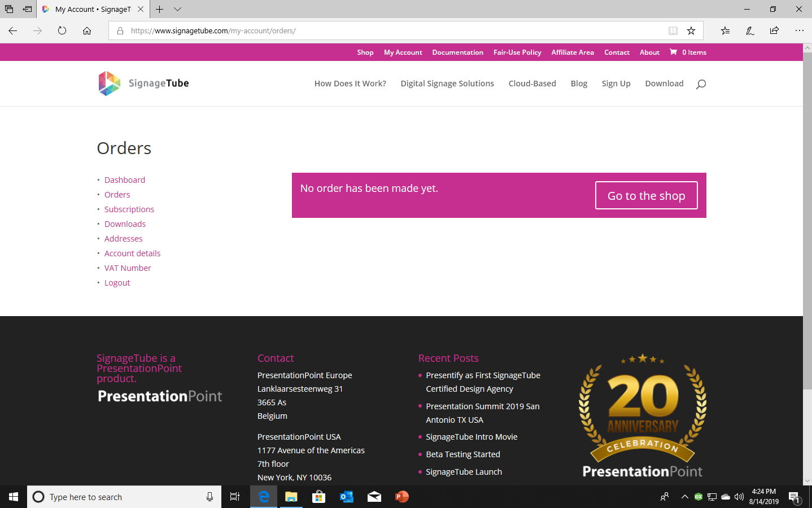This screenshot has width=812, height=508.
Task: Click the 20 Anniversary celebration badge
Action: pyautogui.click(x=643, y=415)
